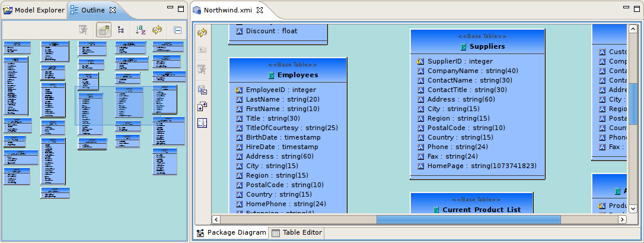Click the Outline panel's yellow refresh arrows
The height and width of the screenshot is (243, 644).
(157, 30)
